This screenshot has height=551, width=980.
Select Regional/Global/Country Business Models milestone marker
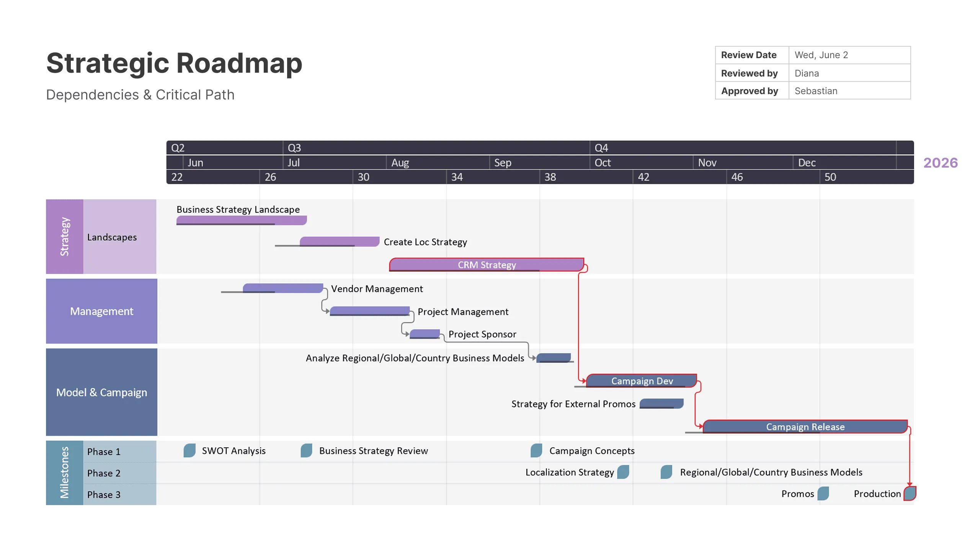pyautogui.click(x=666, y=472)
